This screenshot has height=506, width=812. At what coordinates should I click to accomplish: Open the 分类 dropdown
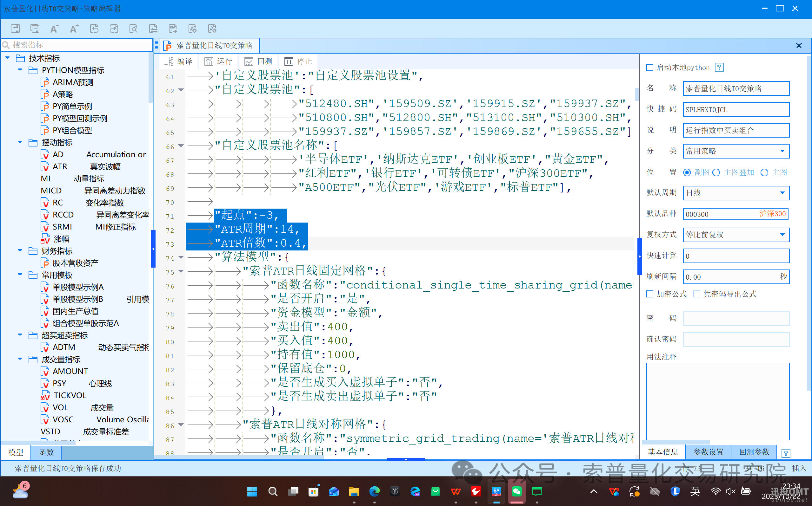(x=782, y=151)
